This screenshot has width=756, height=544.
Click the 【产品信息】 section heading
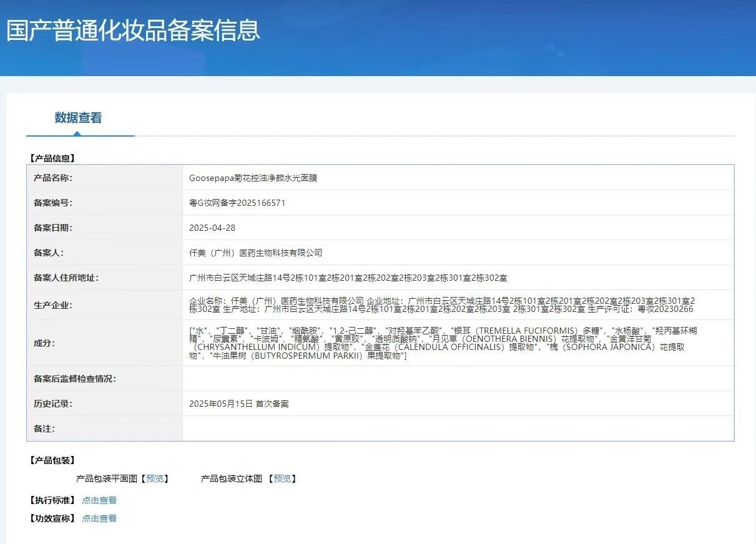coord(52,158)
